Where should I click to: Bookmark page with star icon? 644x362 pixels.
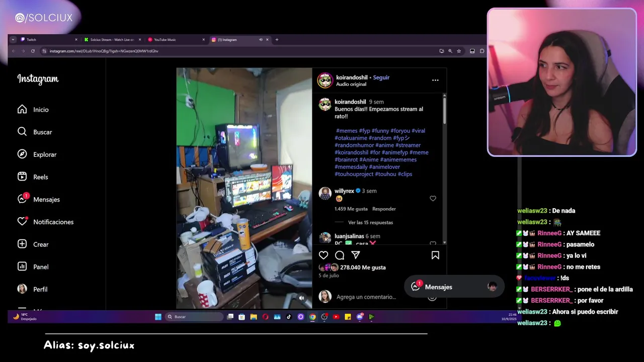click(x=459, y=51)
